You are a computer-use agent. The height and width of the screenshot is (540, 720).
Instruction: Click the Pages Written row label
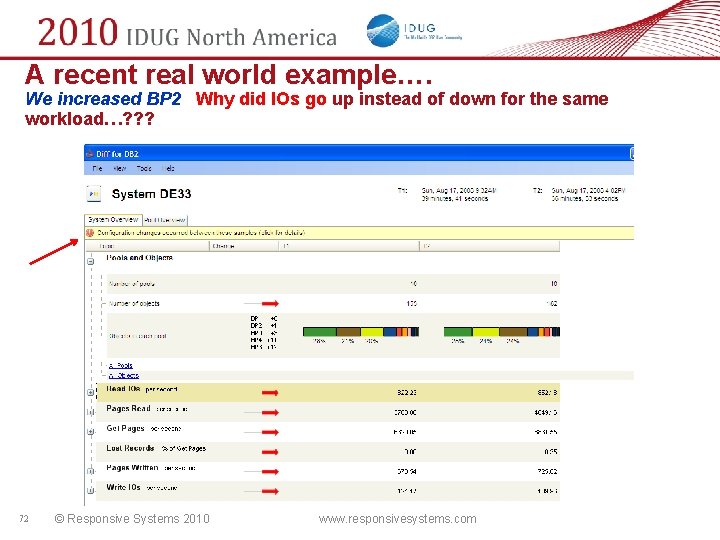pyautogui.click(x=151, y=468)
